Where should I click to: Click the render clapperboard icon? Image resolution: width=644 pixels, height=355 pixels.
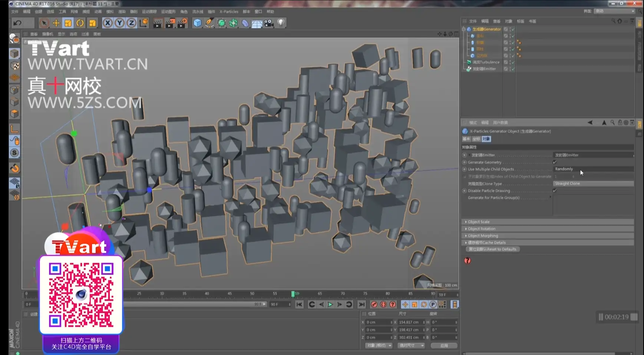point(157,23)
